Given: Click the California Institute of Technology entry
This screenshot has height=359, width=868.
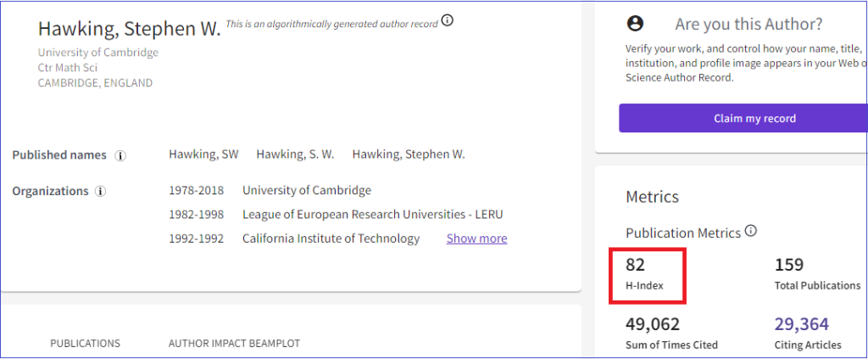Looking at the screenshot, I should [331, 238].
